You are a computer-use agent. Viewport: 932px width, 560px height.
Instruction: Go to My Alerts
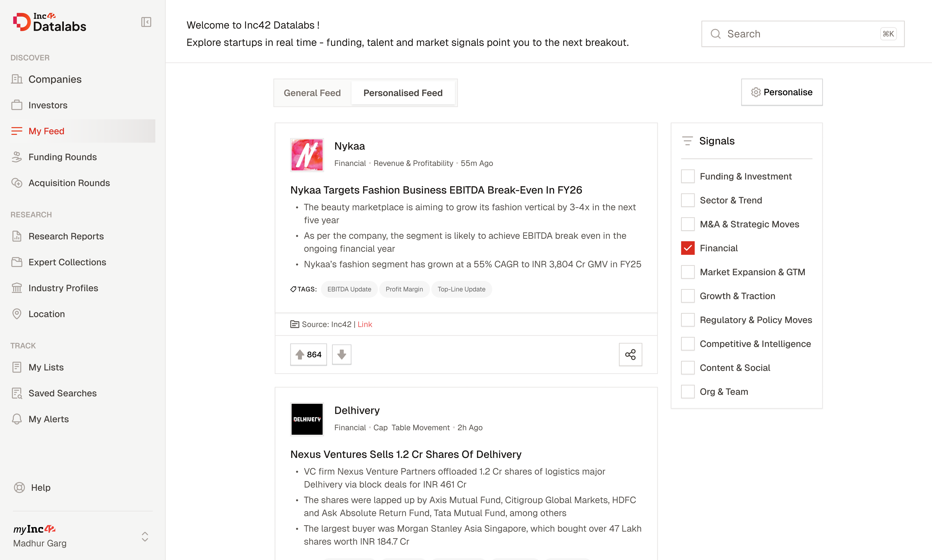click(48, 419)
